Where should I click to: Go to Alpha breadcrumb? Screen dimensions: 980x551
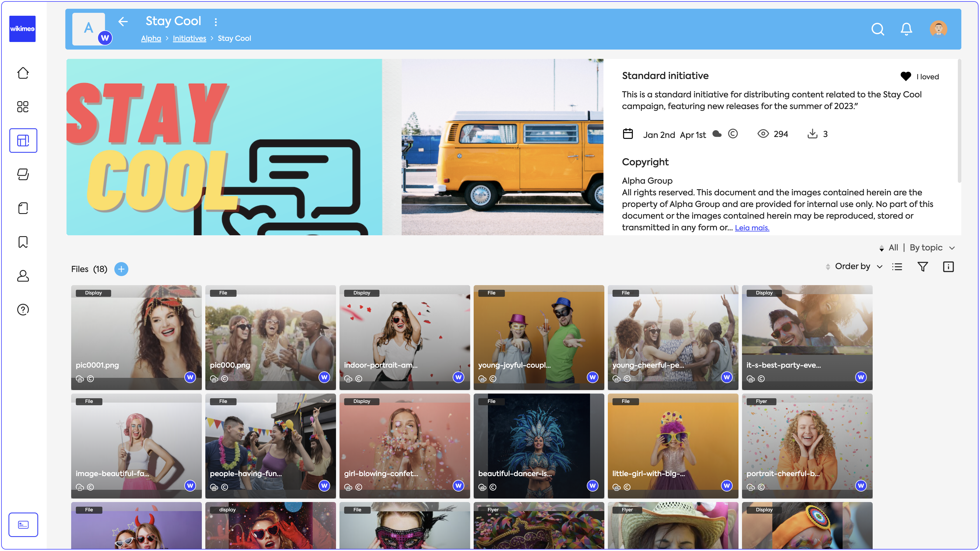(x=151, y=38)
